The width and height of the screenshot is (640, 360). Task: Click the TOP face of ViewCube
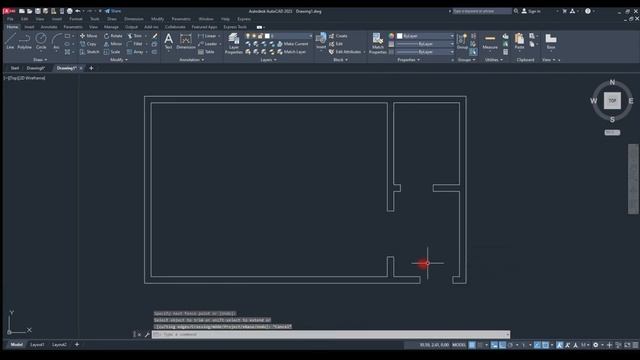[x=612, y=100]
